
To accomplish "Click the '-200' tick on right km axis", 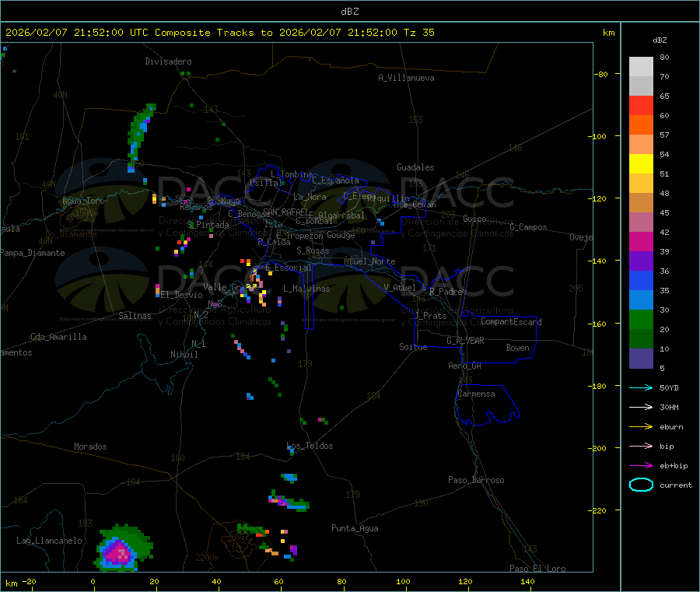I will [599, 448].
